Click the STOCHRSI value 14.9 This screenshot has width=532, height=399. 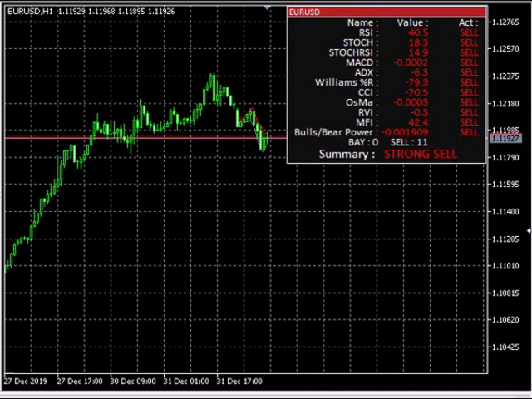[418, 52]
